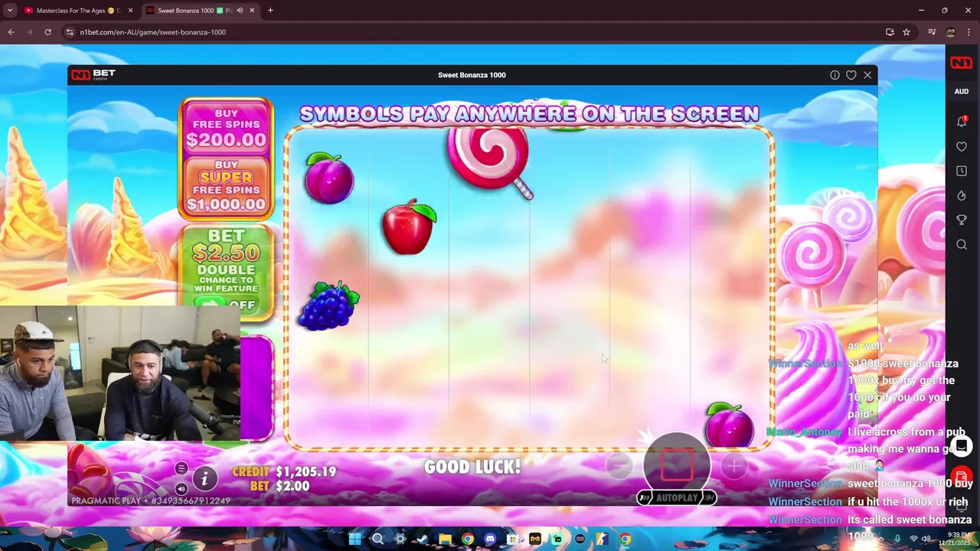The image size is (980, 551).
Task: Toggle the slot game sound
Action: pyautogui.click(x=181, y=488)
